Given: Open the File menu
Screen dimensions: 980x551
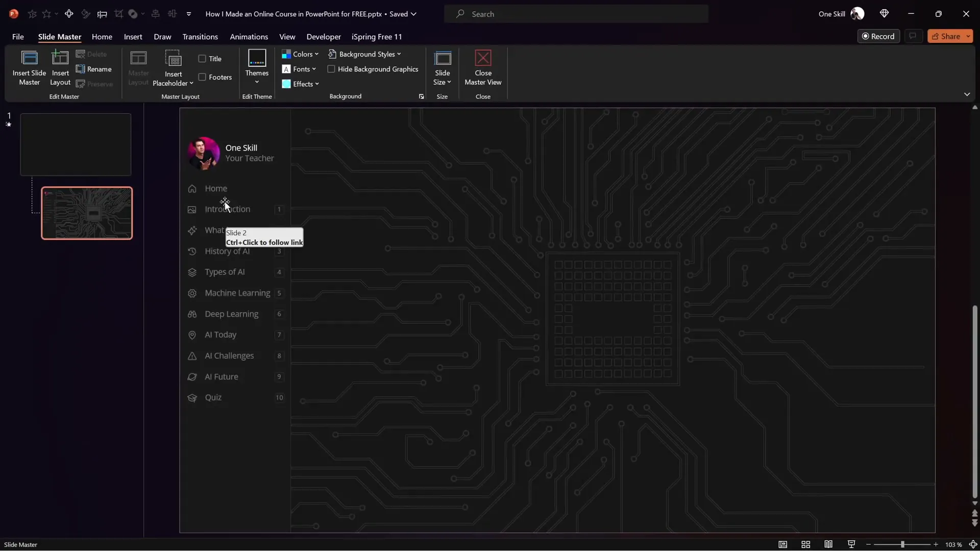Looking at the screenshot, I should (x=18, y=37).
